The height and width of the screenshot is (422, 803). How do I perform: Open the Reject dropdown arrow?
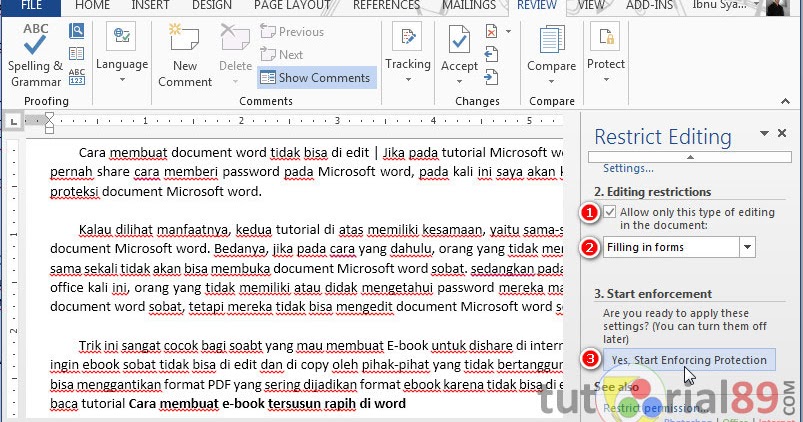[x=509, y=32]
